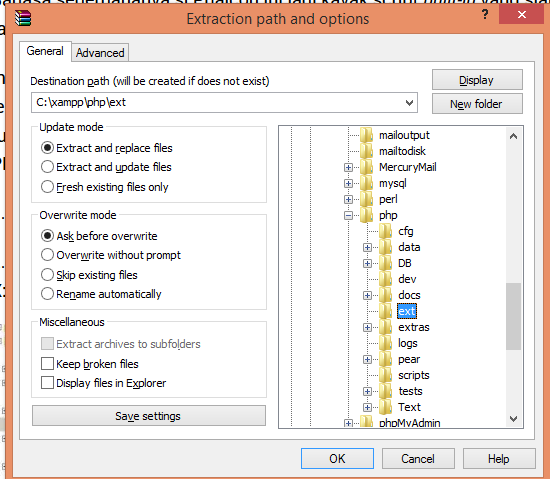This screenshot has width=550, height=479.
Task: Click the Cancel button
Action: [x=418, y=458]
